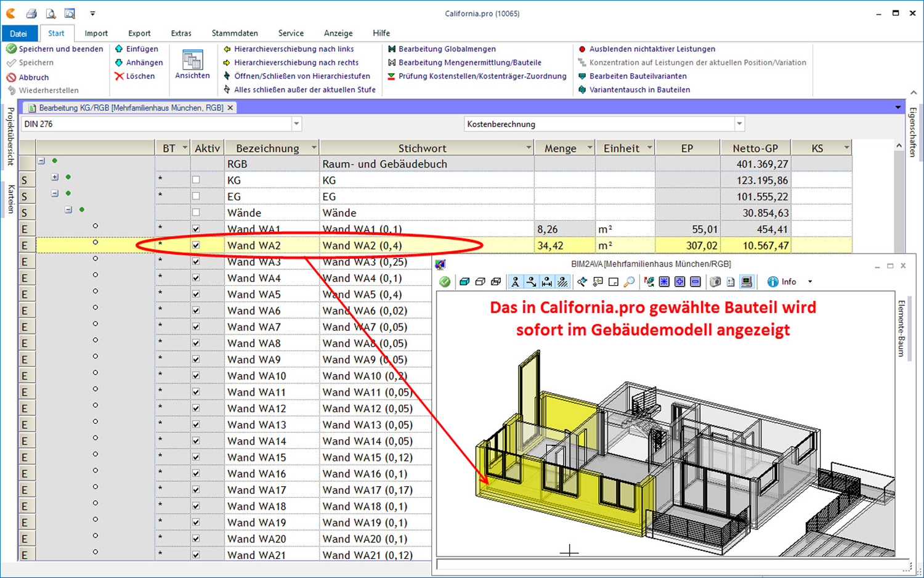924x578 pixels.
Task: Expand the KG tree node
Action: [55, 177]
